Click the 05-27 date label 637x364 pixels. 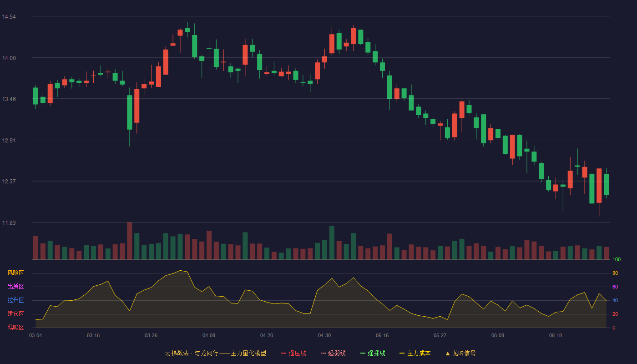(x=440, y=335)
